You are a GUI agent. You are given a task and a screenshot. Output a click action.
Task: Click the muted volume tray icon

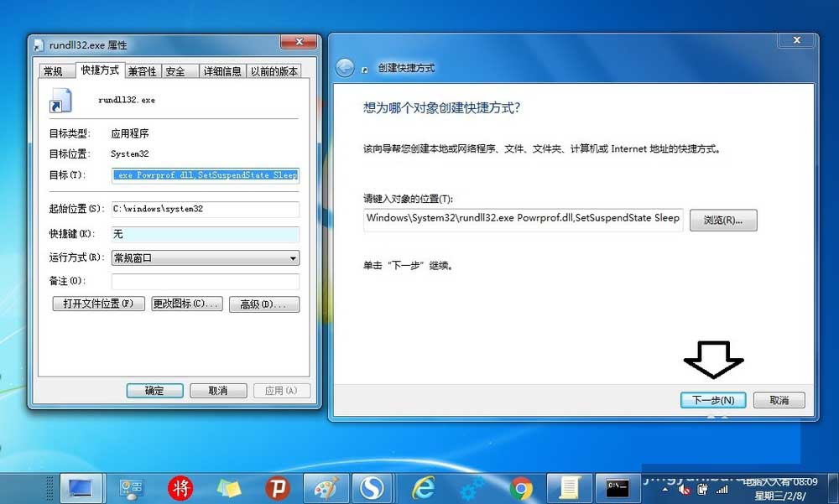(x=685, y=490)
